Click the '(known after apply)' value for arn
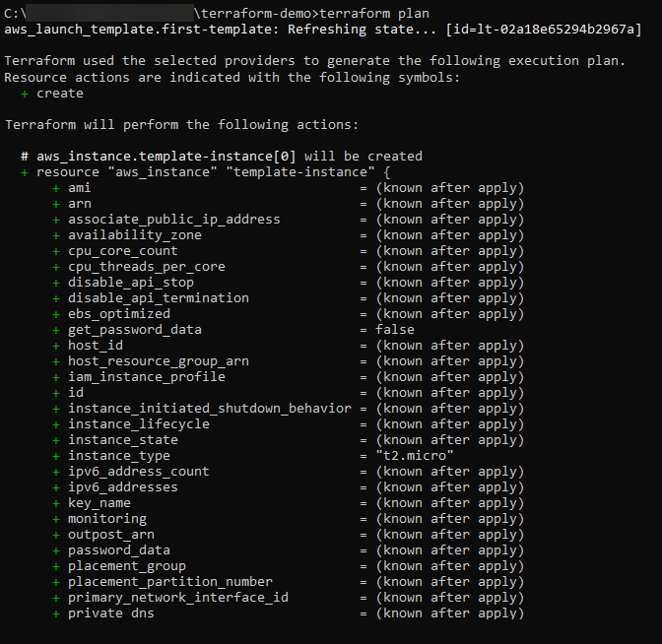Screen dimensions: 662x644 point(449,204)
